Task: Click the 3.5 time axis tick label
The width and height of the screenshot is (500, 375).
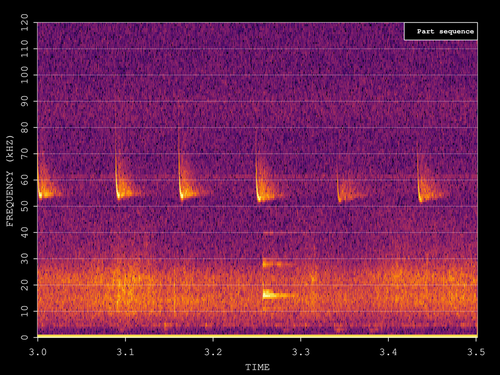Action: pyautogui.click(x=476, y=352)
